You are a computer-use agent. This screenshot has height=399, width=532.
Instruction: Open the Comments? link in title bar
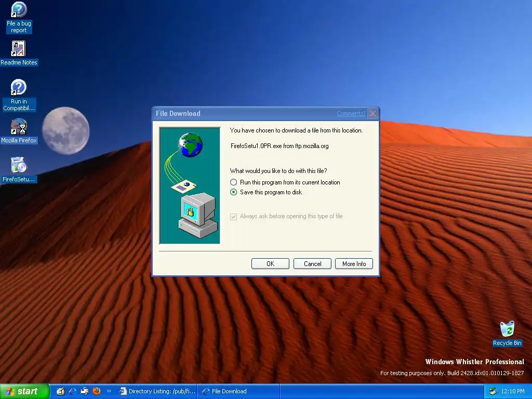[351, 113]
